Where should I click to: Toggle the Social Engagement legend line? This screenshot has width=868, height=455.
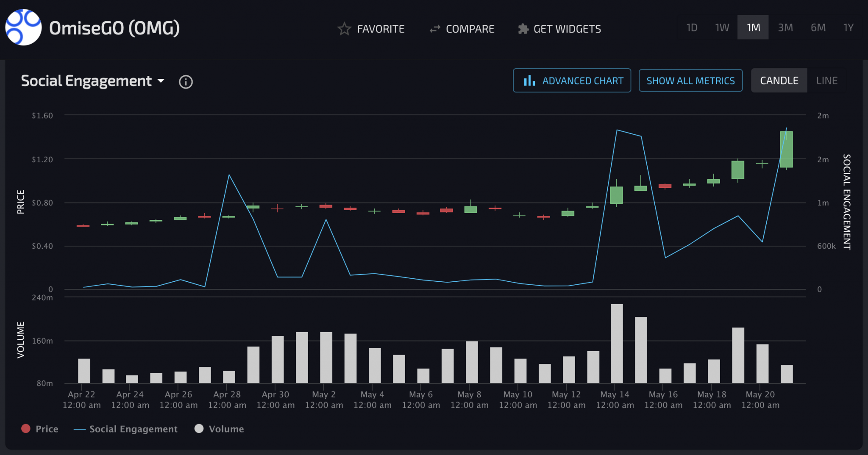80,429
